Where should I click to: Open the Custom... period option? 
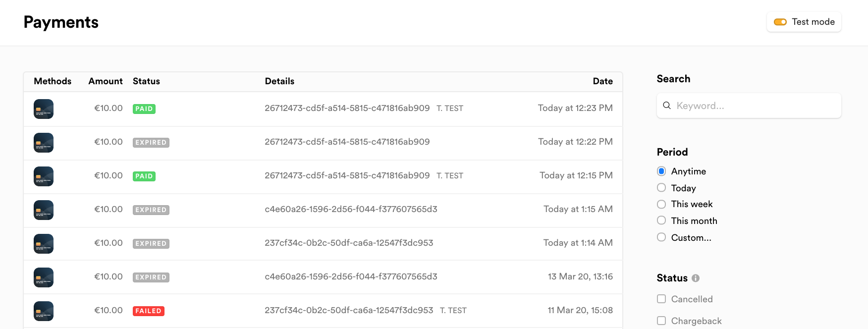[x=661, y=237]
